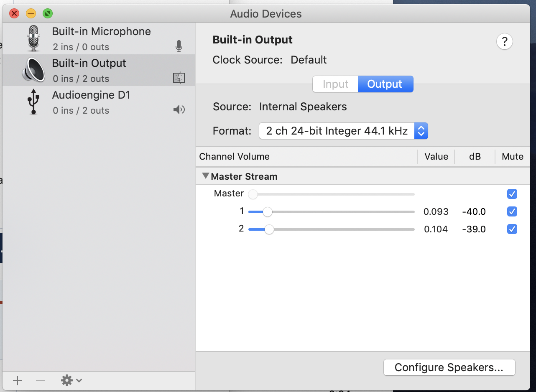Click the Built-in Output speaker icon
Viewport: 536px width, 392px height.
coord(33,70)
